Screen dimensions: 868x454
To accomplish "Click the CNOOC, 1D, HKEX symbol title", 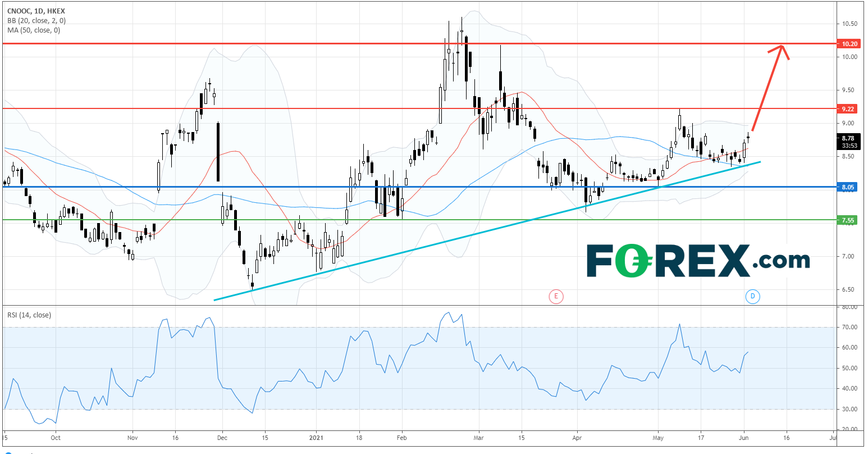I will pos(35,11).
